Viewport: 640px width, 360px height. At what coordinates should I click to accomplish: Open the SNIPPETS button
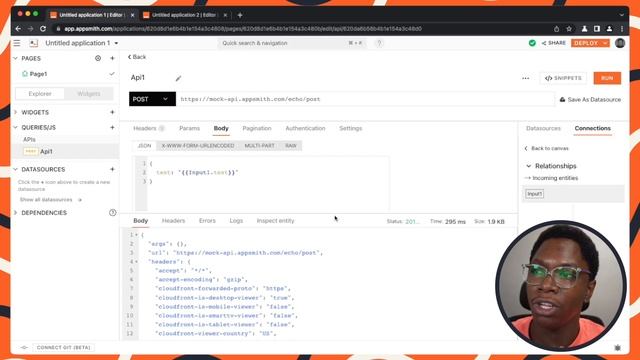[x=563, y=78]
